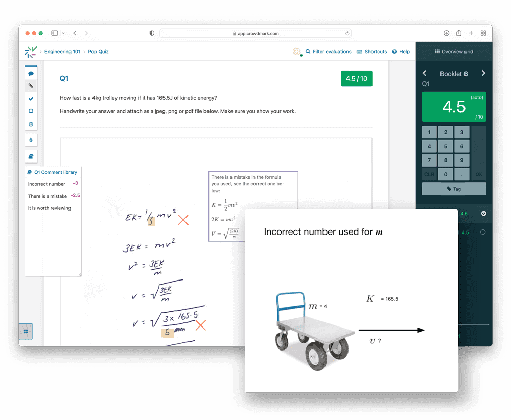Image resolution: width=511 pixels, height=420 pixels.
Task: Open Safari sidebar toggle button
Action: (x=55, y=33)
